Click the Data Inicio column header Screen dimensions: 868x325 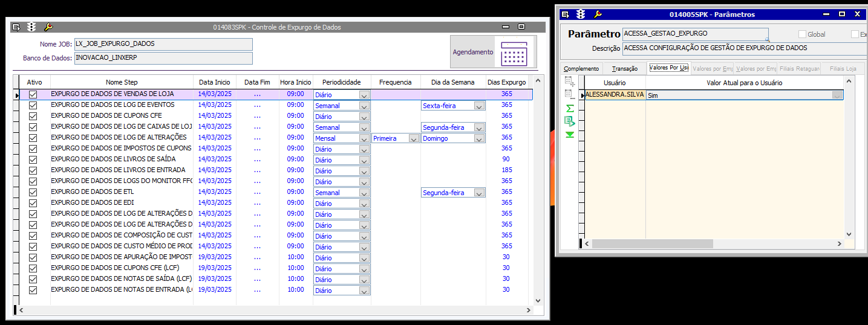(215, 82)
